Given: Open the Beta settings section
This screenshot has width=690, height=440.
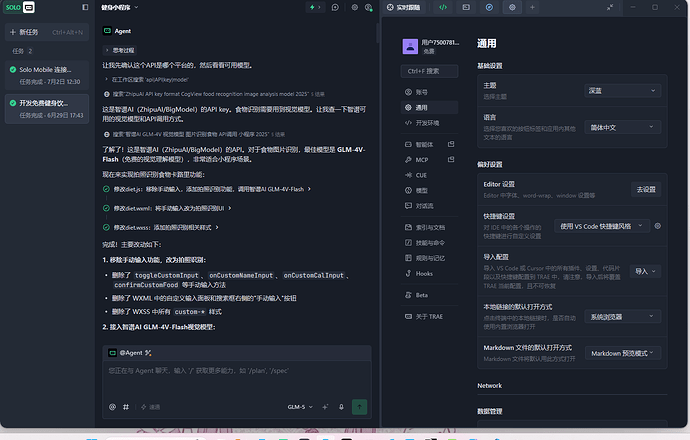Looking at the screenshot, I should tap(429, 295).
